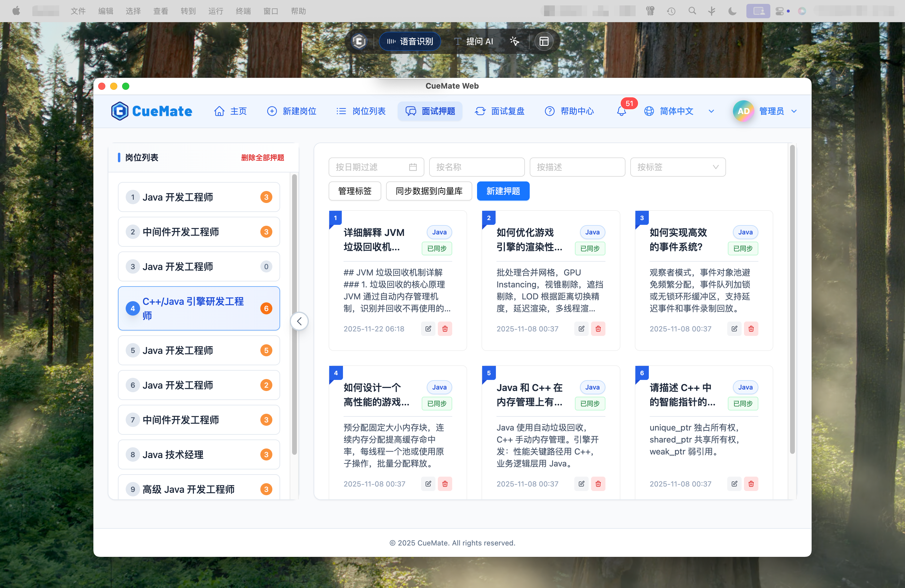The height and width of the screenshot is (588, 905).
Task: Toggle macOS Control Center in menu bar
Action: coord(780,11)
